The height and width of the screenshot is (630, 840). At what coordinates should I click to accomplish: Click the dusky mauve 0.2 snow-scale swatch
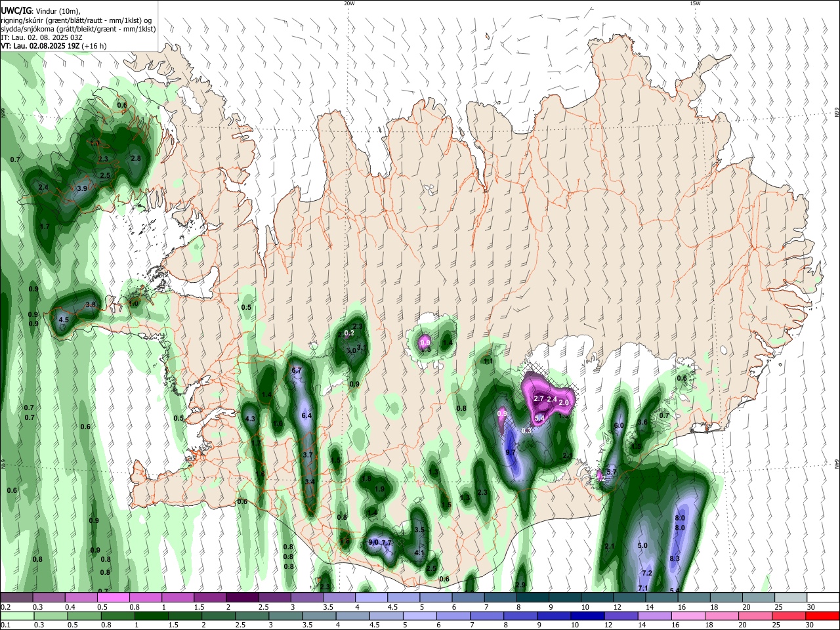16,597
